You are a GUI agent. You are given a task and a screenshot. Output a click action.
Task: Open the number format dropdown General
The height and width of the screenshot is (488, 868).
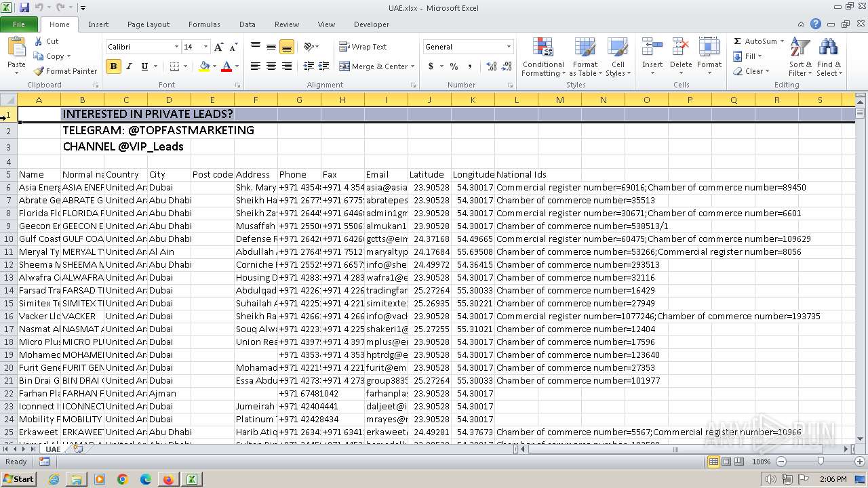[509, 47]
